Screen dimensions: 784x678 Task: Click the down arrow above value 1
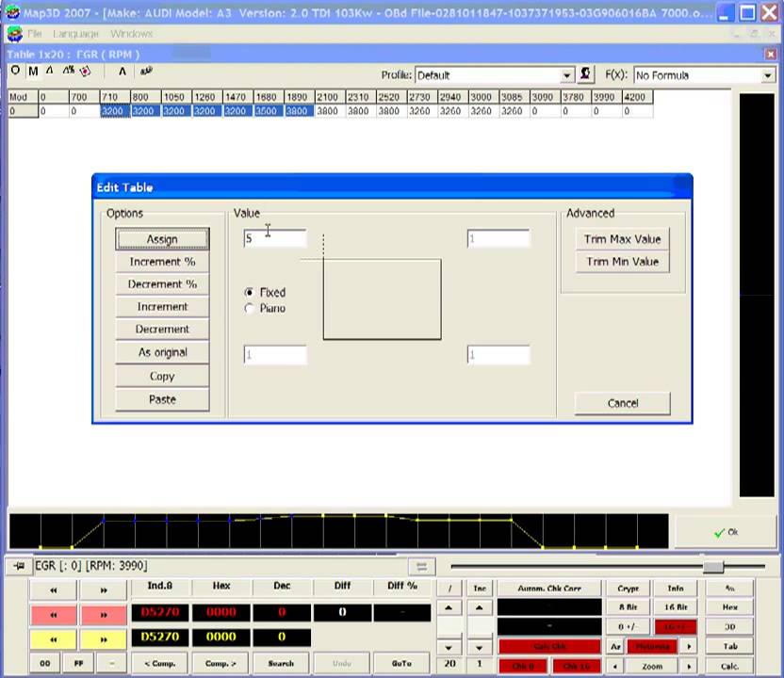pyautogui.click(x=480, y=648)
